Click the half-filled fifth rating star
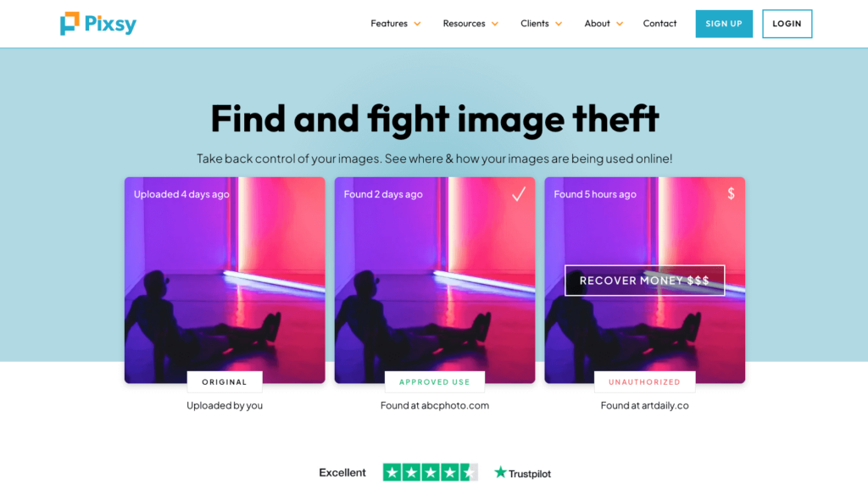868x495 pixels. [469, 472]
